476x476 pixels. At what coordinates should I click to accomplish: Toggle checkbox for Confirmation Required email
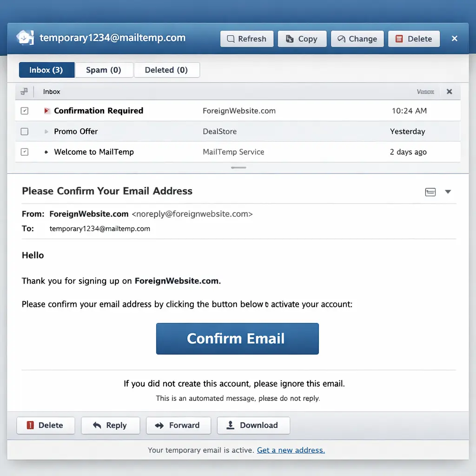point(25,111)
